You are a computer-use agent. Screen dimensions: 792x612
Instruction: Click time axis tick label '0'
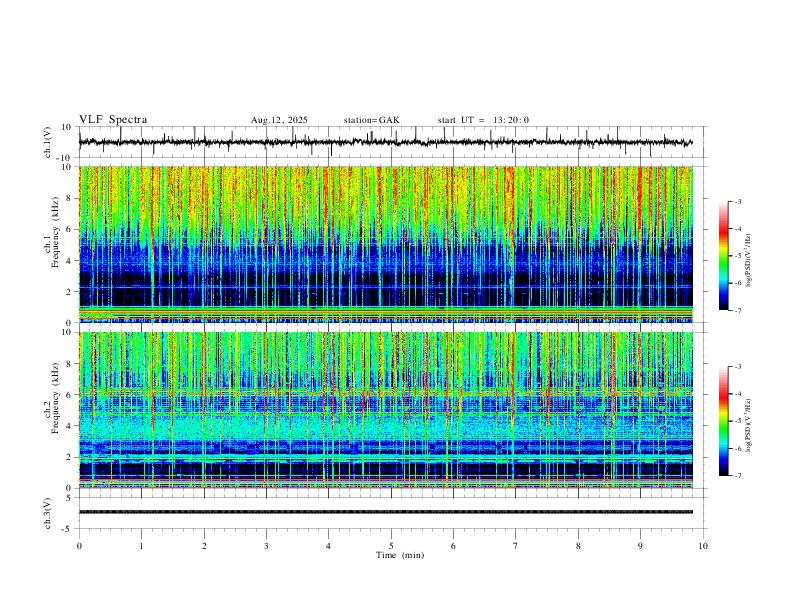pos(79,546)
